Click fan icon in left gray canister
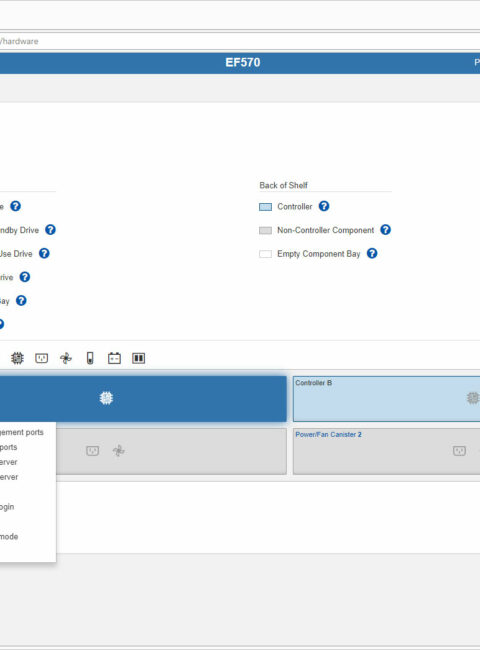480x650 pixels. coord(119,451)
